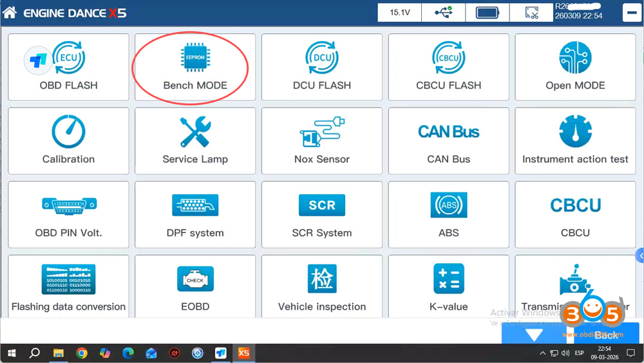Open the Service Lamp reset tool
Image resolution: width=644 pixels, height=363 pixels.
pos(194,141)
